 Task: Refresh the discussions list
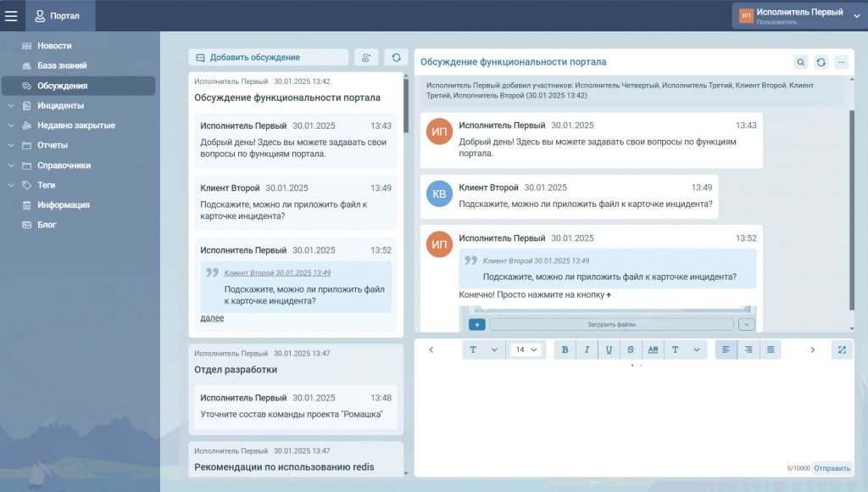[396, 58]
